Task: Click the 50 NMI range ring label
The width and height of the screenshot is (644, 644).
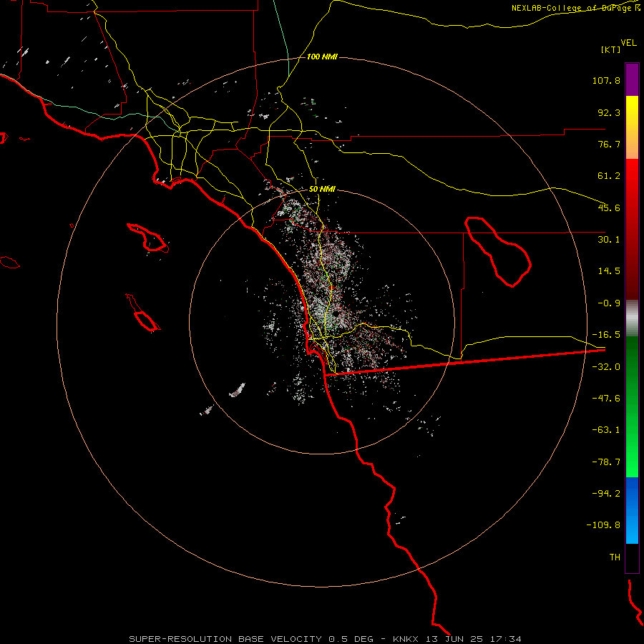Action: pos(323,190)
